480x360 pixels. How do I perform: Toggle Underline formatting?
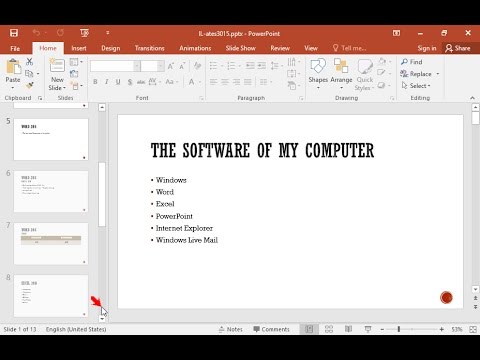[x=118, y=82]
